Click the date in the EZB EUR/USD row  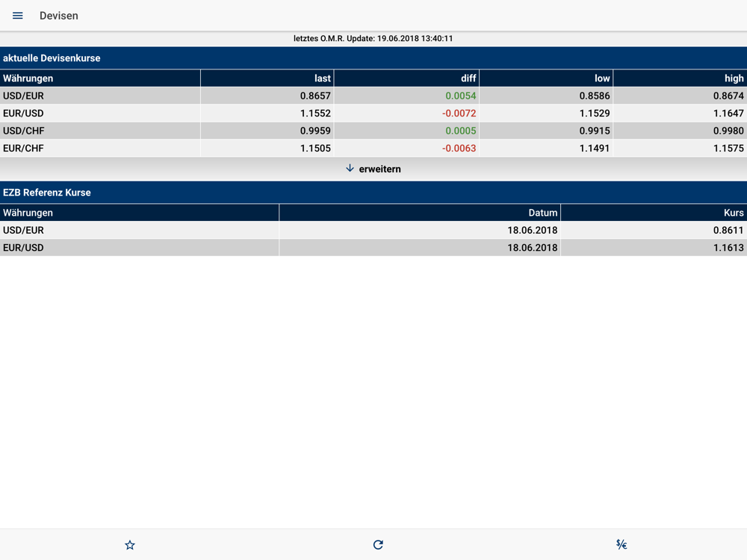[x=532, y=248]
